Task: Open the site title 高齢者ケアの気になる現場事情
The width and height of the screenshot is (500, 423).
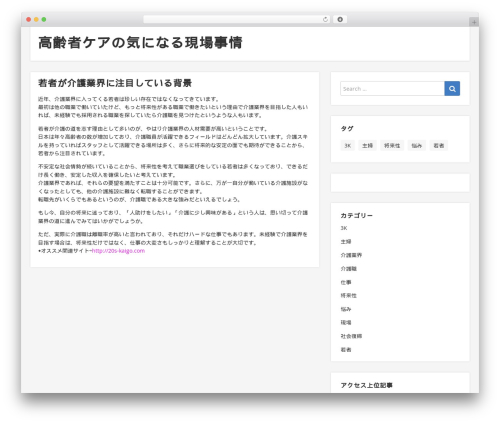Action: pos(140,43)
